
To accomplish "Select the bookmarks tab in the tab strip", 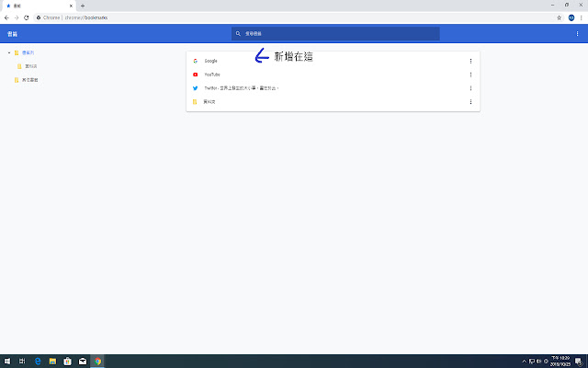I will [38, 6].
